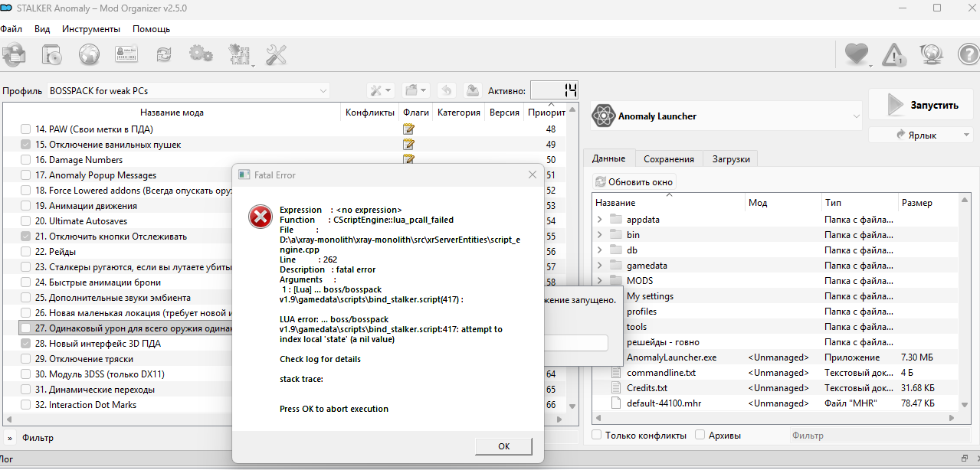Enable the Damage Numbers mod checkbox
This screenshot has width=980, height=470.
(x=26, y=160)
